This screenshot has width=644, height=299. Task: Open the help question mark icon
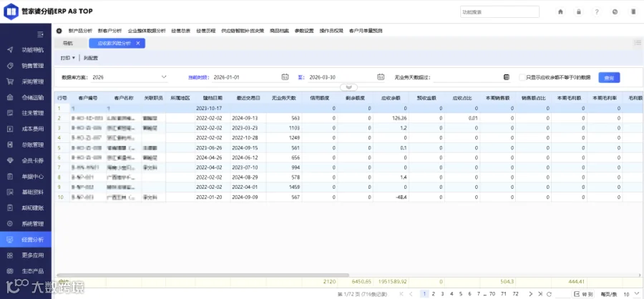coord(597,12)
